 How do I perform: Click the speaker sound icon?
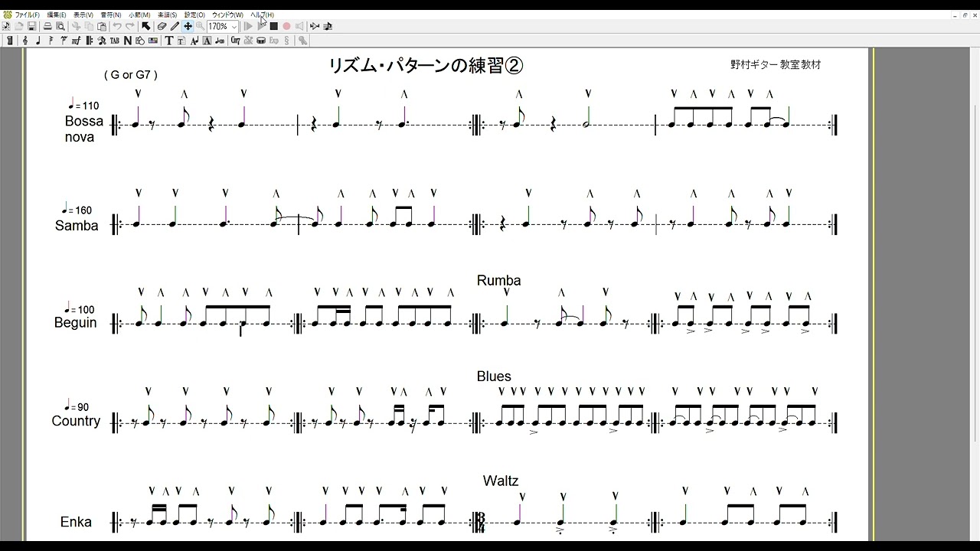point(299,26)
